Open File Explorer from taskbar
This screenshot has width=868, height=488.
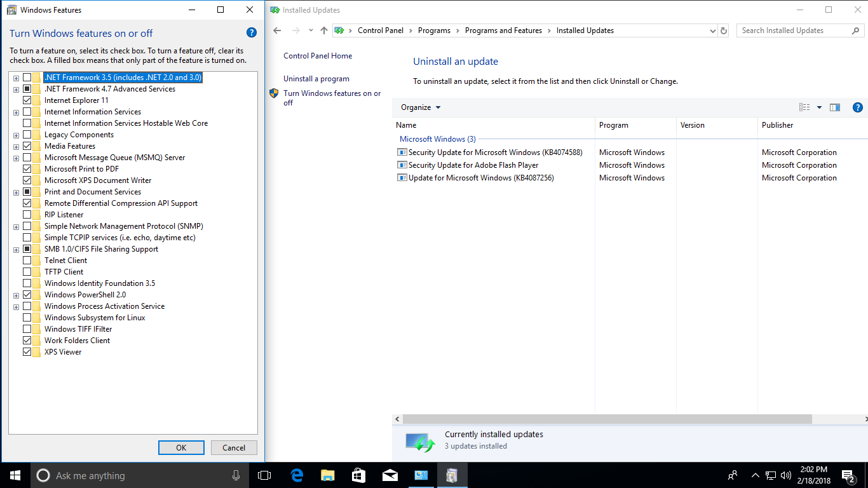[x=327, y=475]
